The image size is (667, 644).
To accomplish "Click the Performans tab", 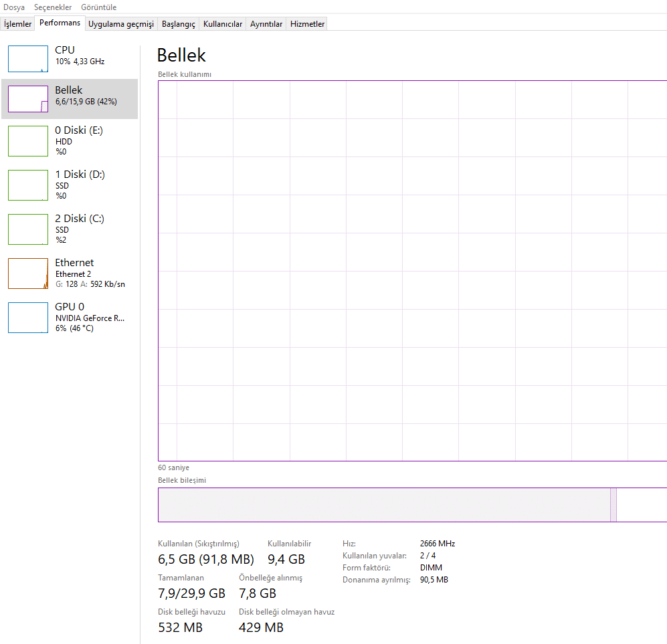I will coord(60,23).
